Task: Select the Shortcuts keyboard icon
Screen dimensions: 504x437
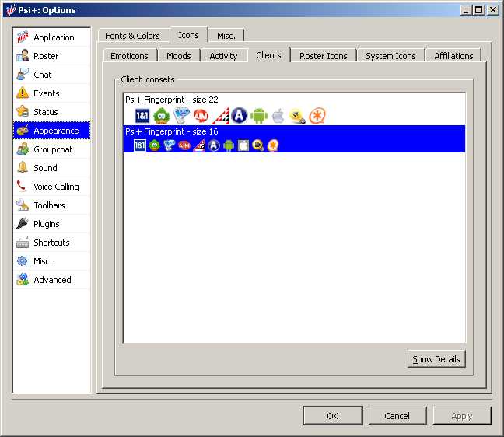Action: [x=23, y=243]
